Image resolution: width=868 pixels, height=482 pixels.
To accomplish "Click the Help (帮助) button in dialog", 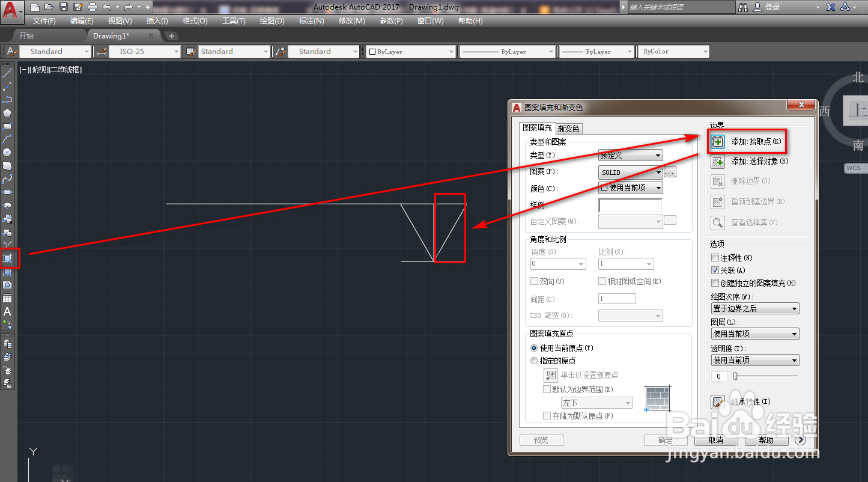I will coord(766,440).
